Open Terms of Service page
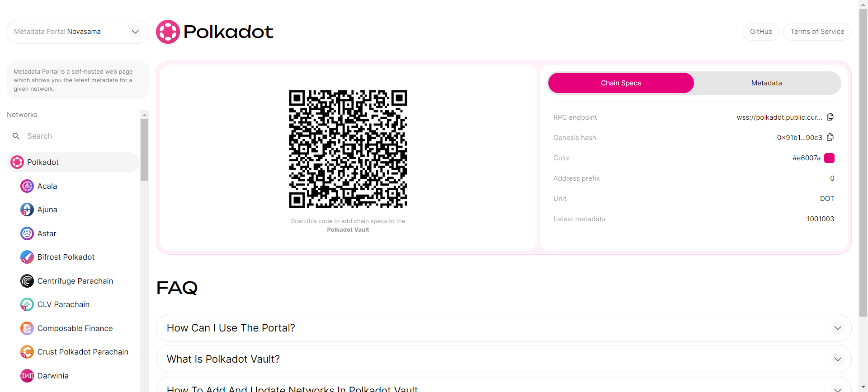868x392 pixels. [x=817, y=32]
